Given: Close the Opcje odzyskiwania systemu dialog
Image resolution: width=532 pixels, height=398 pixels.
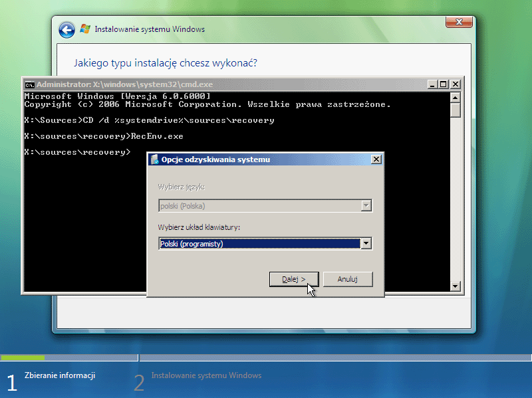Looking at the screenshot, I should (376, 159).
